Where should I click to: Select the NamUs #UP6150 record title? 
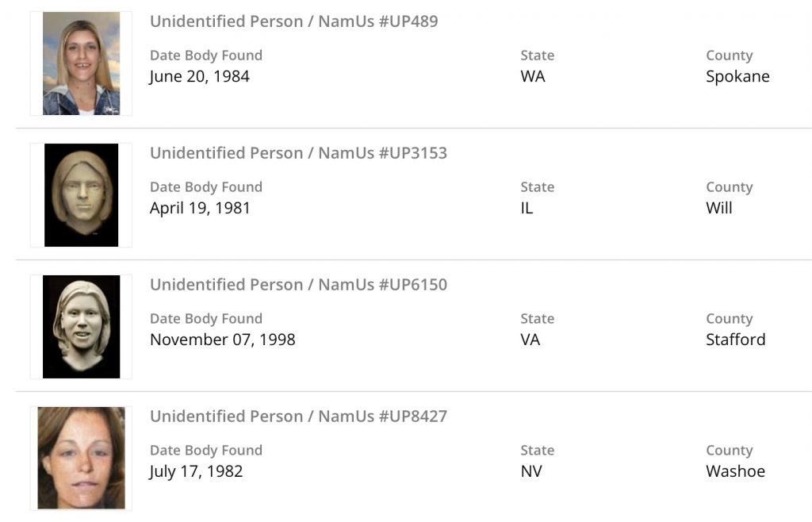298,285
